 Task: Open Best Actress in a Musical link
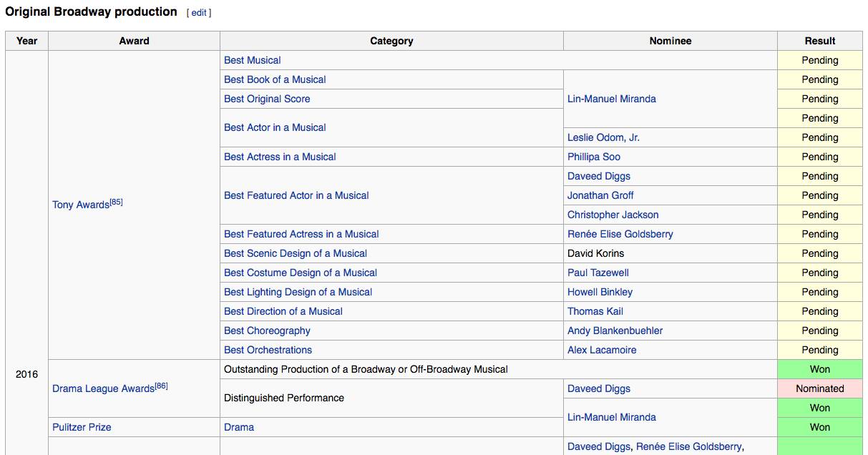point(280,157)
